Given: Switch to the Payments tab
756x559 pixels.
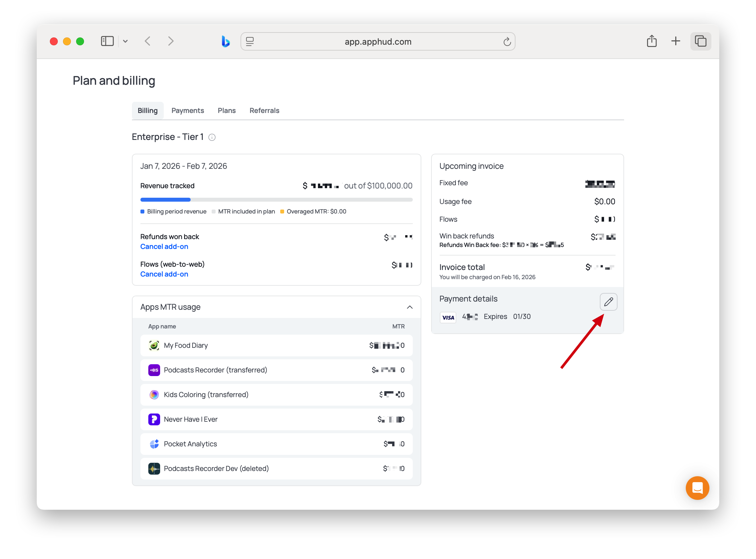Looking at the screenshot, I should tap(187, 110).
